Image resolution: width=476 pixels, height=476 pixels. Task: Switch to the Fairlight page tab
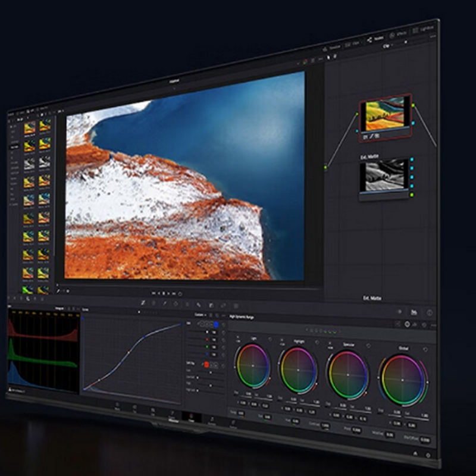pos(212,421)
